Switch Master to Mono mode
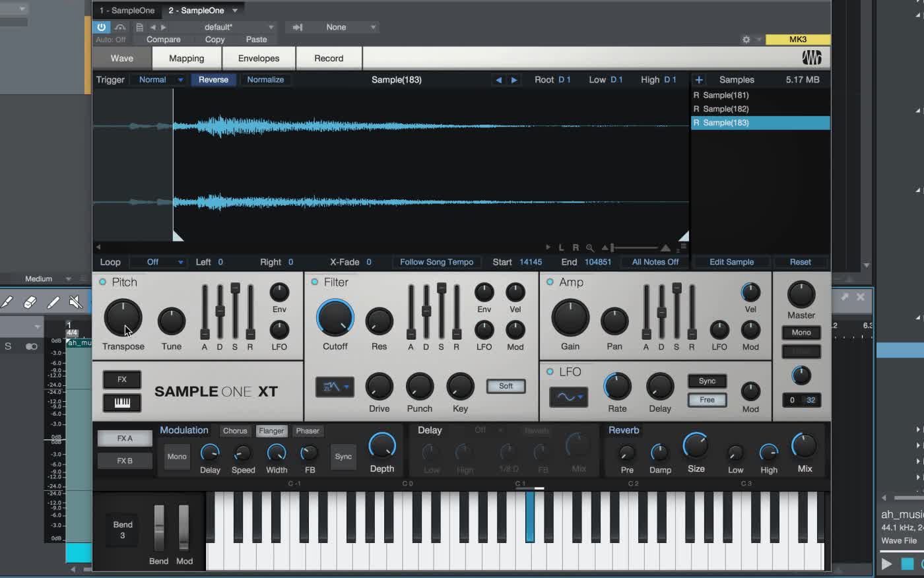924x578 pixels. click(x=801, y=333)
